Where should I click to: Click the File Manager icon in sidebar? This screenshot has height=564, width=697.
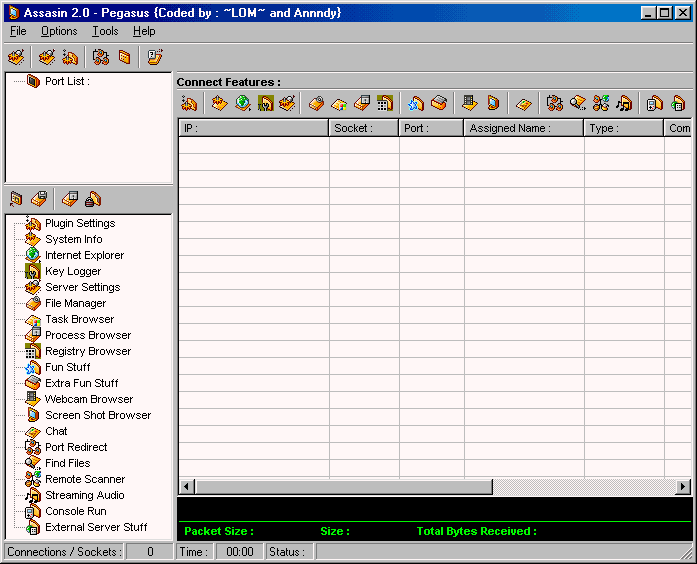(32, 303)
